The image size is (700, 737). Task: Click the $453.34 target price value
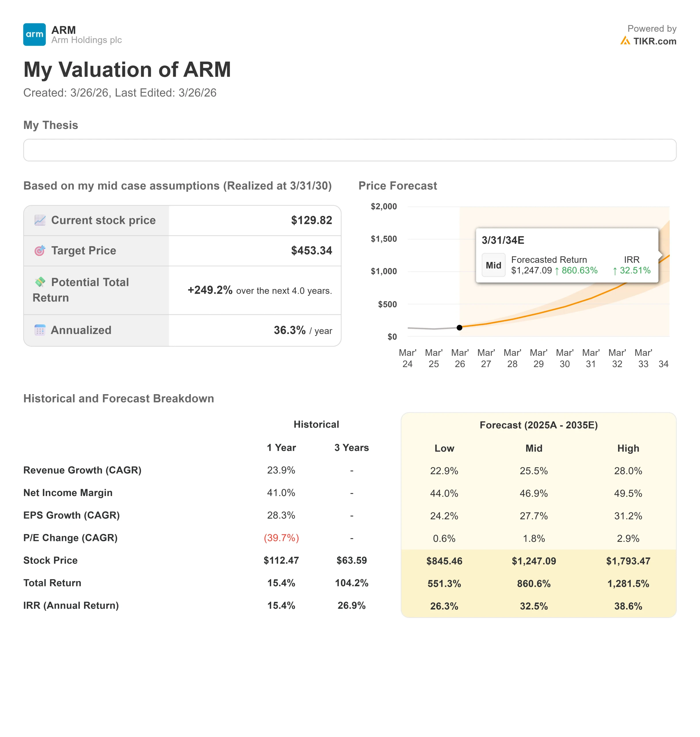(311, 250)
